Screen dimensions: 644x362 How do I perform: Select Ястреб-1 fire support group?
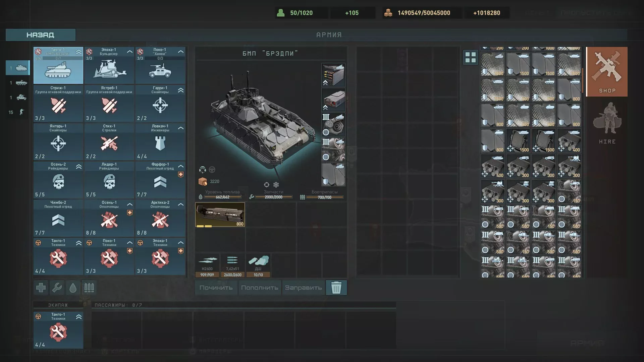point(109,104)
